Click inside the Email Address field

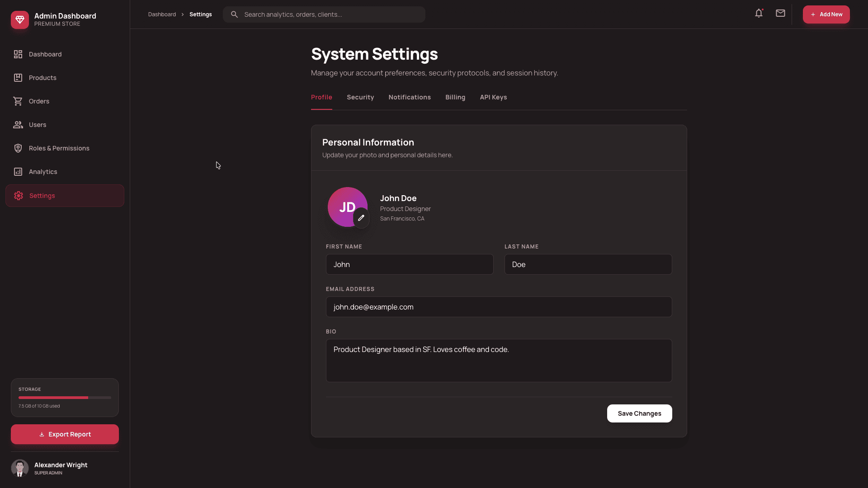click(x=499, y=307)
